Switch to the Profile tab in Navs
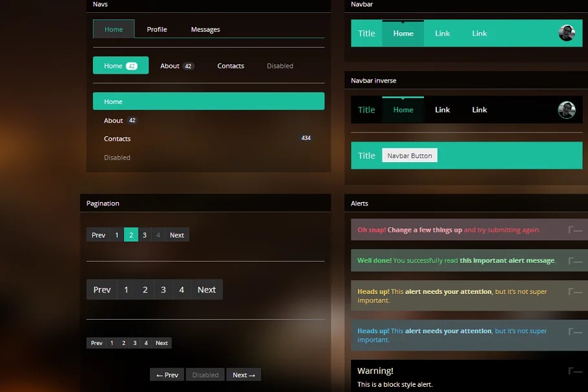 pos(156,29)
